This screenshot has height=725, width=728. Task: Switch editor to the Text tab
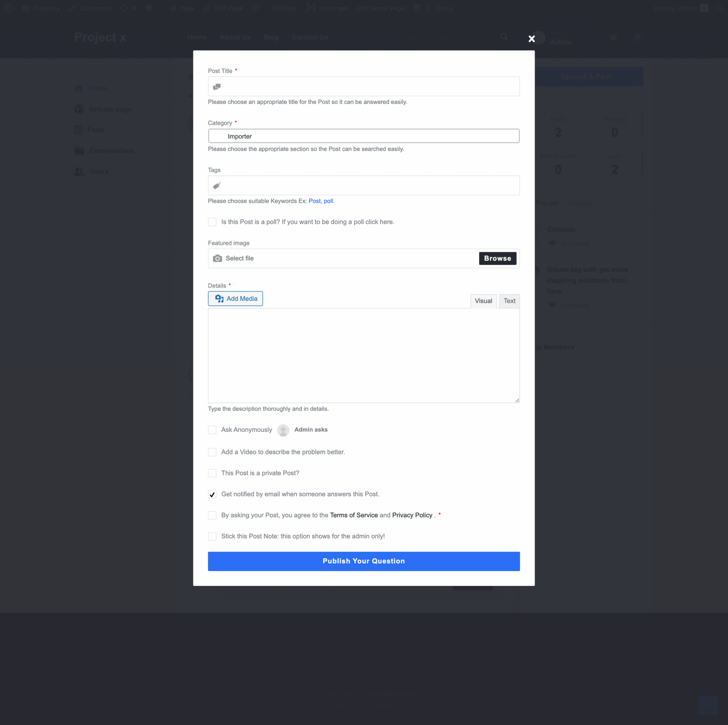pos(509,301)
